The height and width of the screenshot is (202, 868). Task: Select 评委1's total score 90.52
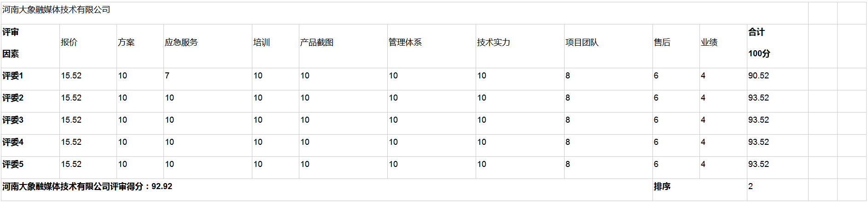coord(758,76)
